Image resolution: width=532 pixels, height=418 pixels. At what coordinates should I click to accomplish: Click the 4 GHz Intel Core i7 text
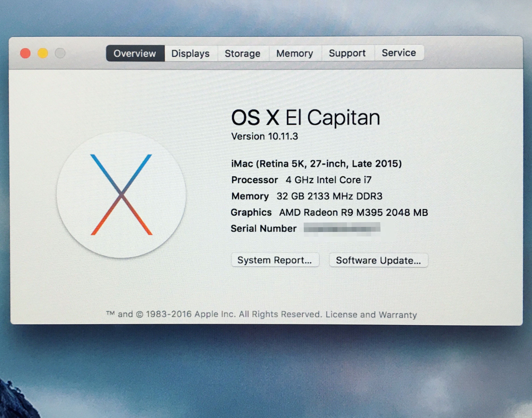tap(329, 180)
